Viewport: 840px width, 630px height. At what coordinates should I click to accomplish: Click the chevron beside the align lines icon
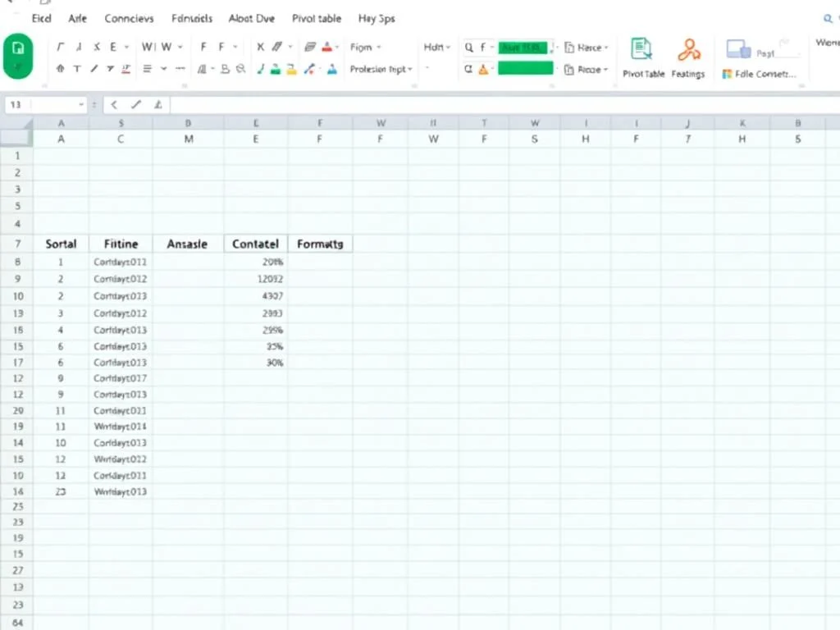pos(163,69)
